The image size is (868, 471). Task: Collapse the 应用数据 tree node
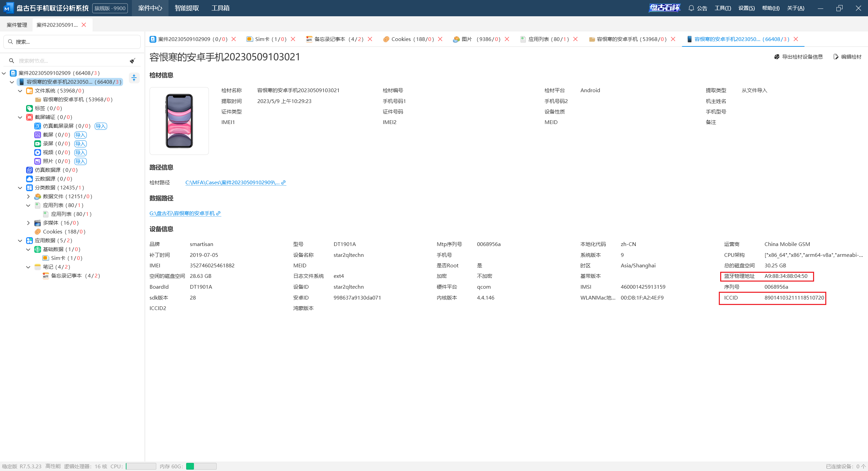coord(20,241)
